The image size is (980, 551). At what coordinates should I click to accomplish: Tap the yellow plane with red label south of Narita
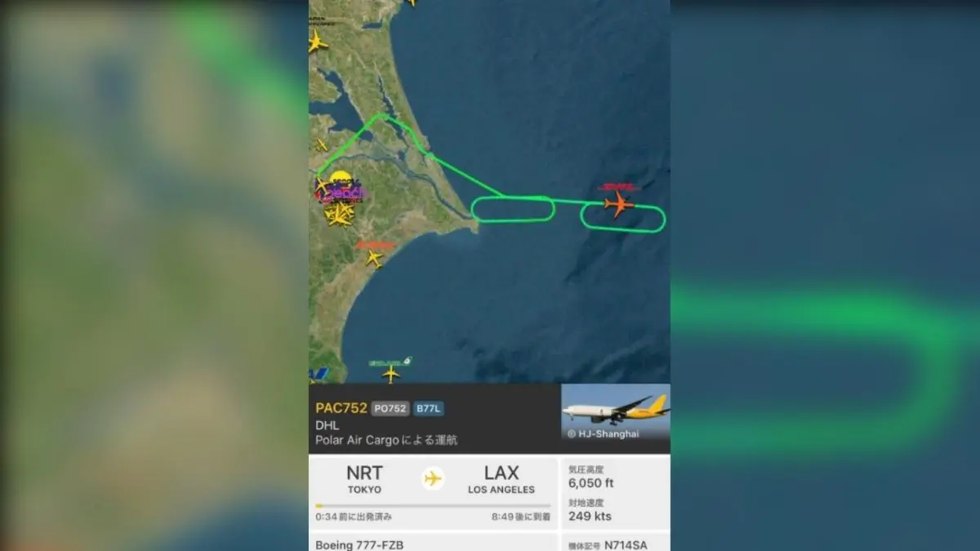coord(374,258)
